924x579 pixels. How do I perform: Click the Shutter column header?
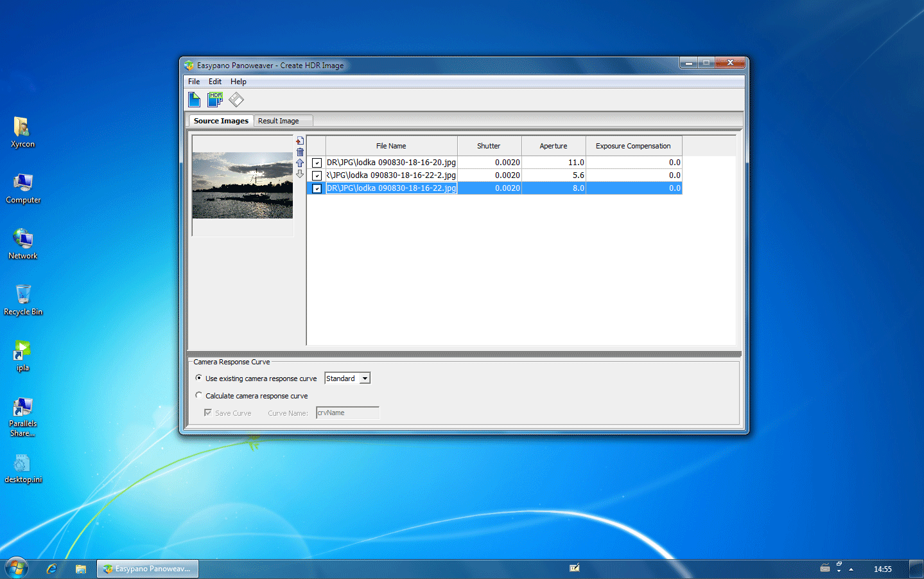(489, 146)
